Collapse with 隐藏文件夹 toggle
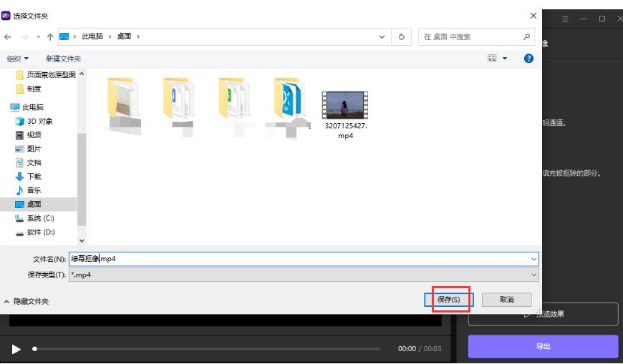This screenshot has height=364, width=623. click(26, 302)
